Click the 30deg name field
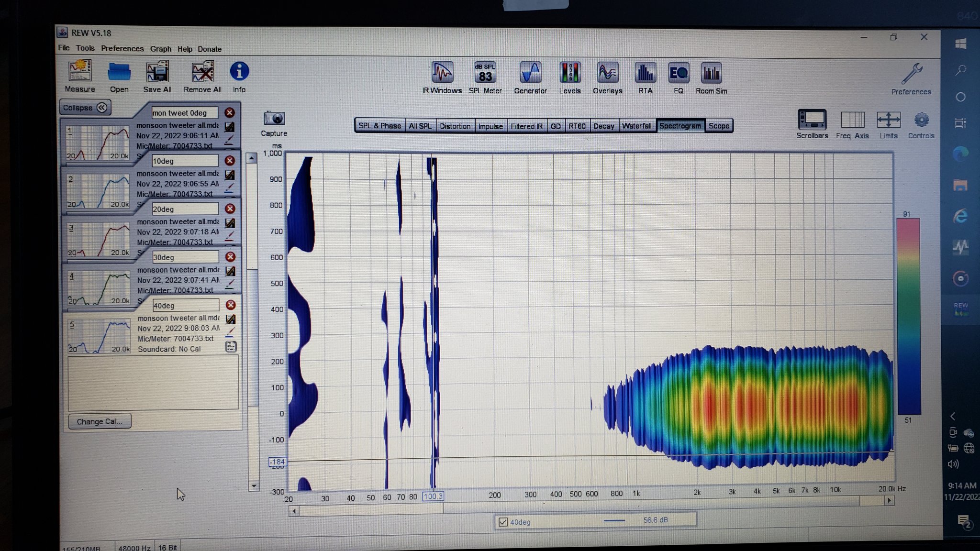Screen dimensions: 980x551 185,257
